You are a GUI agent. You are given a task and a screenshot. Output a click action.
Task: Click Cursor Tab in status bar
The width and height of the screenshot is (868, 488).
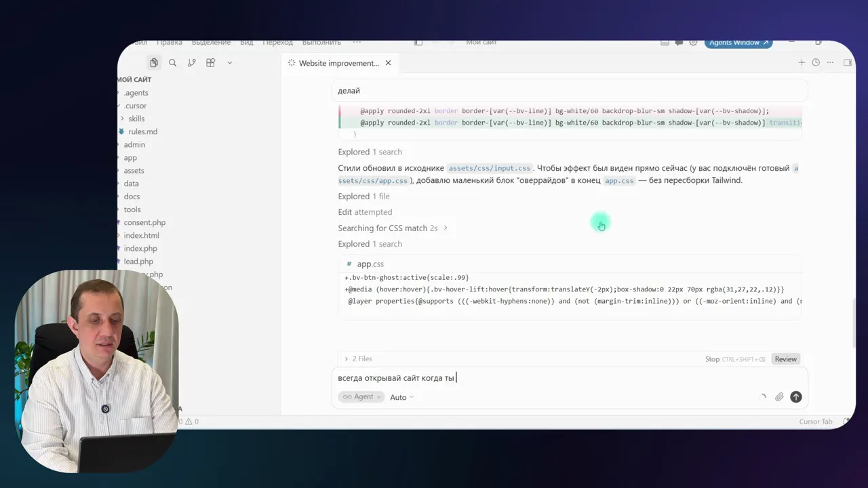tap(816, 422)
